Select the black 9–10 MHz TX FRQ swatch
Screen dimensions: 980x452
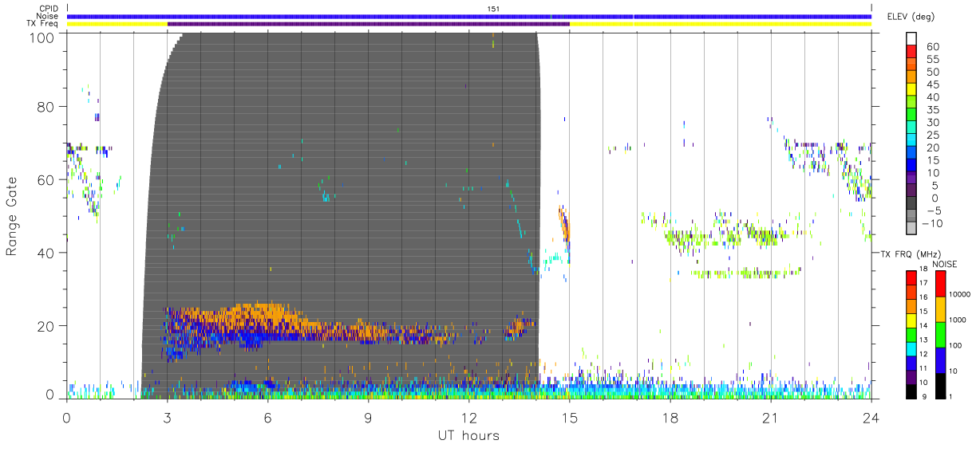coord(911,391)
